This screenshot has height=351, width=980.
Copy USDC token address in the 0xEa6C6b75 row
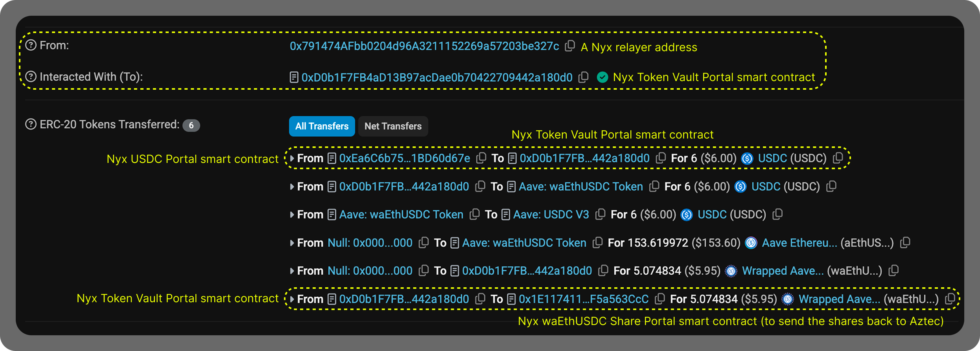pos(838,158)
